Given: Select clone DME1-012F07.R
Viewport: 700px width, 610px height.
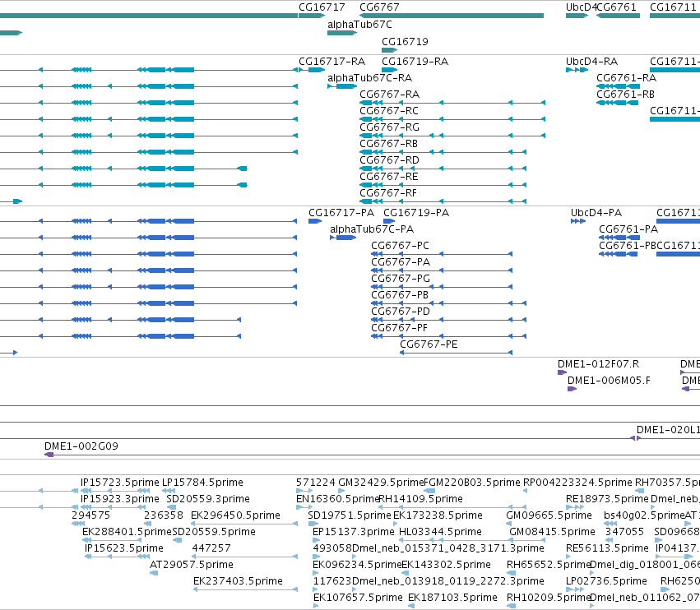Looking at the screenshot, I should coord(598,364).
